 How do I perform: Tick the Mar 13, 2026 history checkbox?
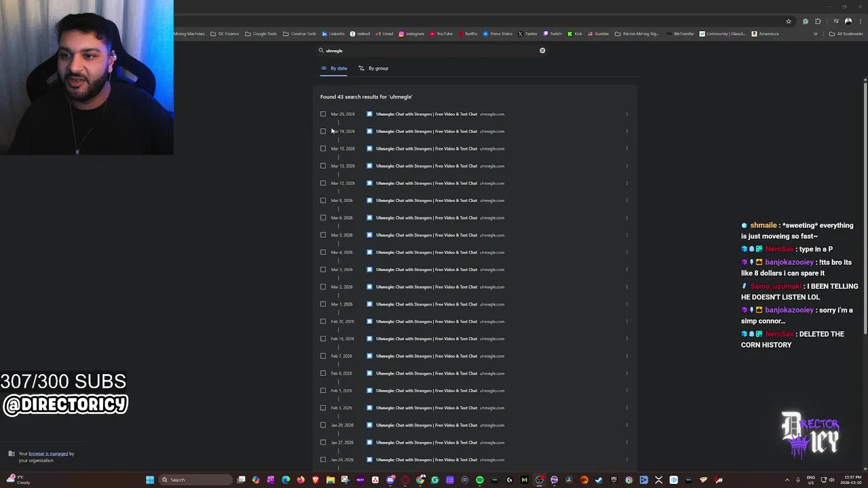323,166
